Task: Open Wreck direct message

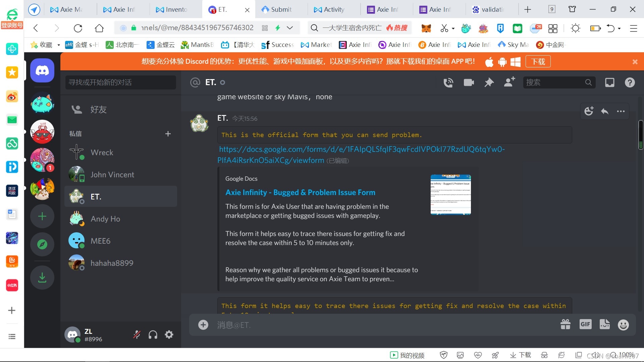Action: [x=121, y=153]
